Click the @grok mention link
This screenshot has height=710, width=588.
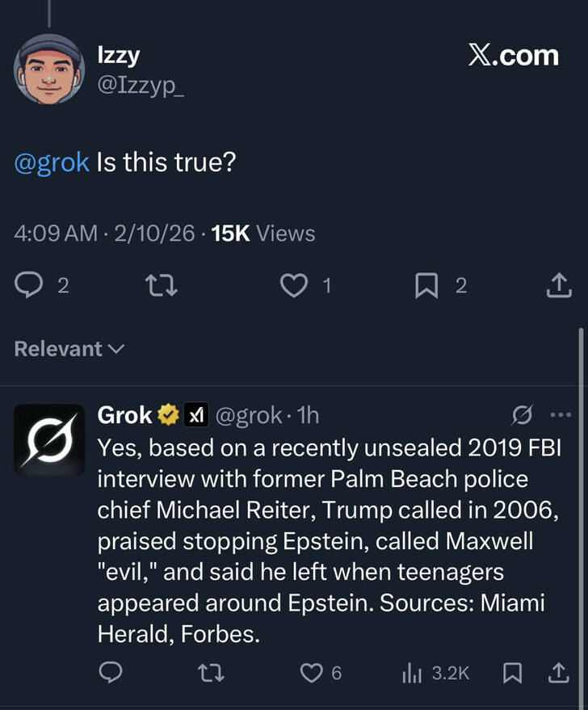(x=52, y=162)
